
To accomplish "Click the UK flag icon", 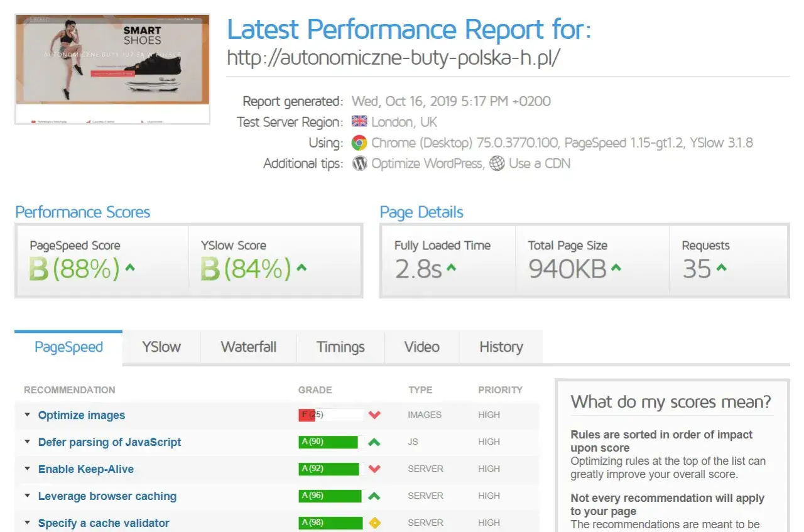I will pyautogui.click(x=359, y=122).
